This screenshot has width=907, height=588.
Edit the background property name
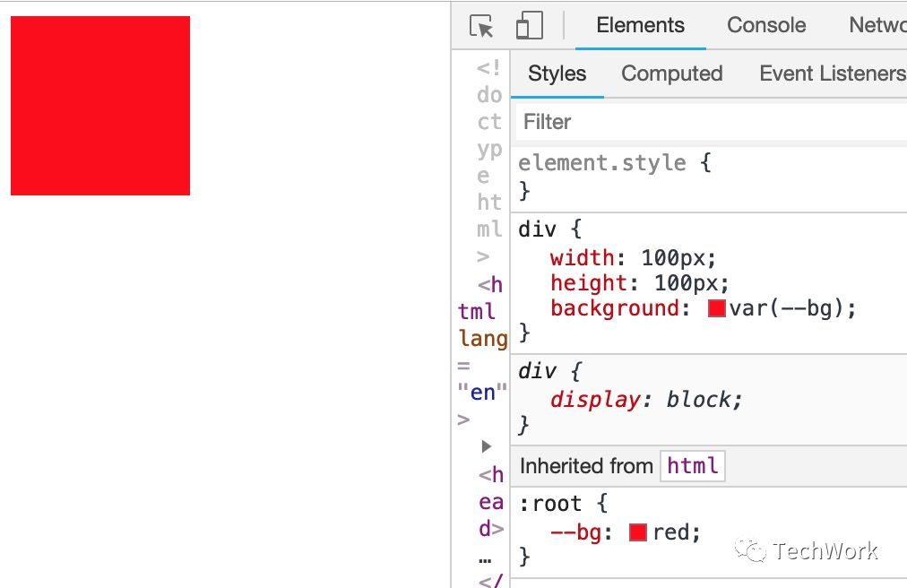(614, 308)
